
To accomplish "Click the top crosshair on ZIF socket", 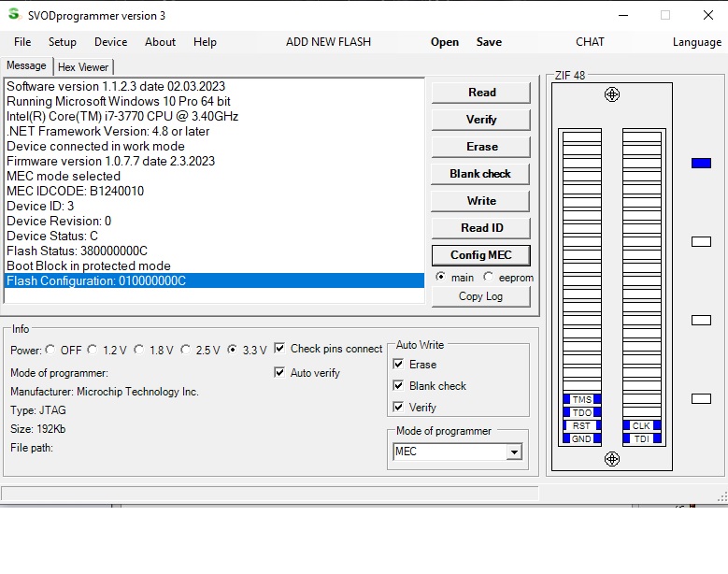I will coord(612,94).
